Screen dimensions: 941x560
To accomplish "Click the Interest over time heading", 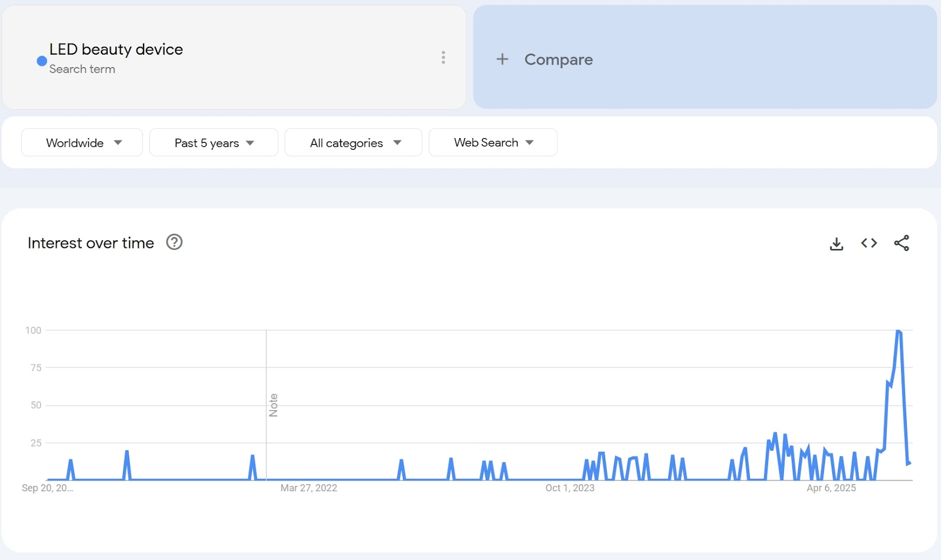I will tap(91, 243).
